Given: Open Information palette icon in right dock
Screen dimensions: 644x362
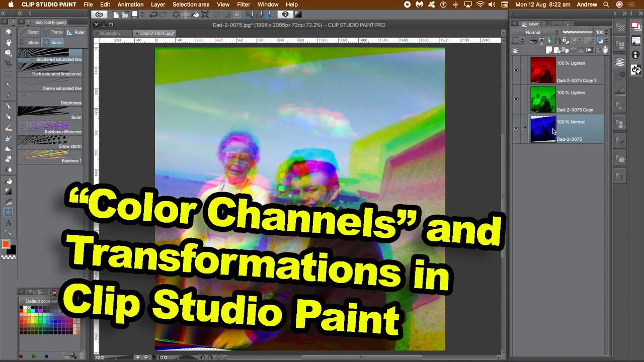Looking at the screenshot, I should [x=636, y=55].
